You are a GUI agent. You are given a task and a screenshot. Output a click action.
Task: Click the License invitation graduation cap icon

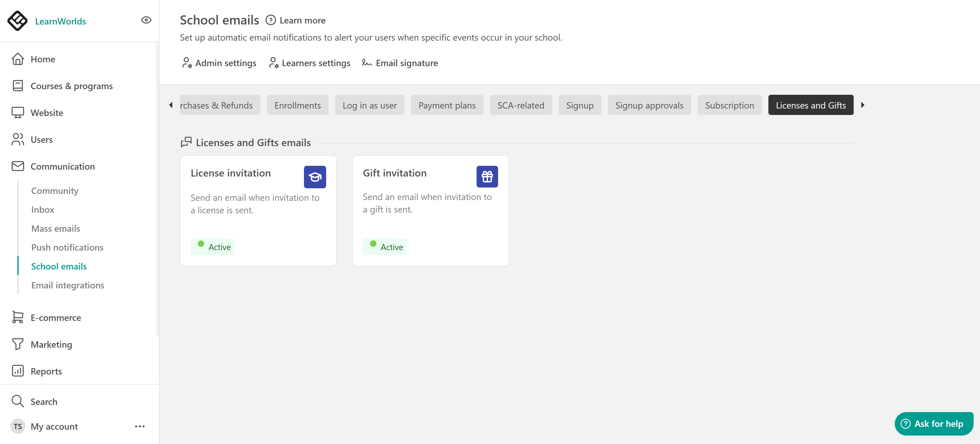[x=315, y=177]
